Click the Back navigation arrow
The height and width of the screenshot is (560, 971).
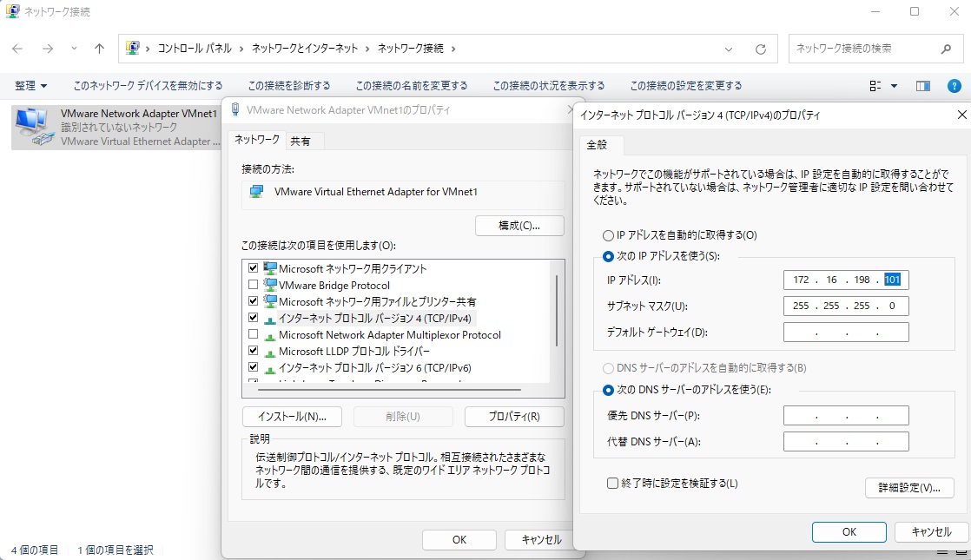pos(17,49)
